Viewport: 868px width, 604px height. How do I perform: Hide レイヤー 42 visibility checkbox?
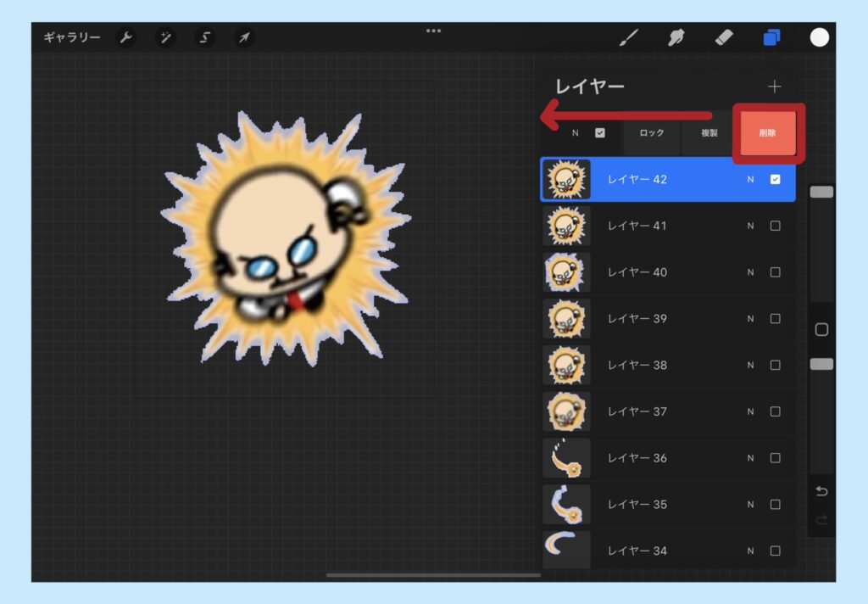coord(775,180)
